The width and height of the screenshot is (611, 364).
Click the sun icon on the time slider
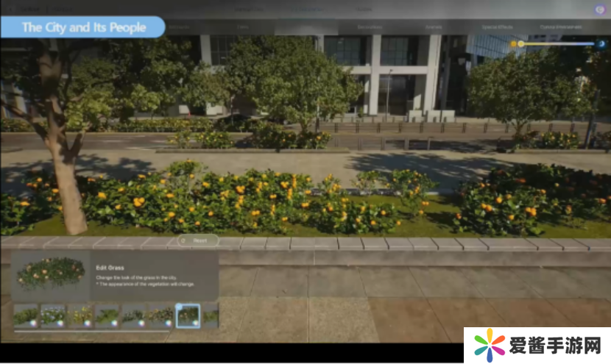click(x=514, y=44)
